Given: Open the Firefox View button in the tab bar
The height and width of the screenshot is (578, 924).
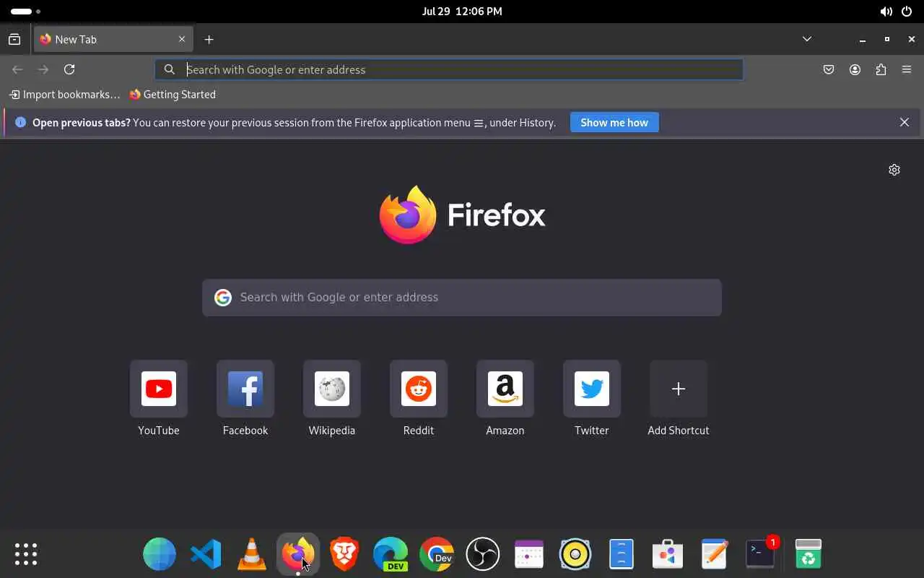Looking at the screenshot, I should coord(14,40).
